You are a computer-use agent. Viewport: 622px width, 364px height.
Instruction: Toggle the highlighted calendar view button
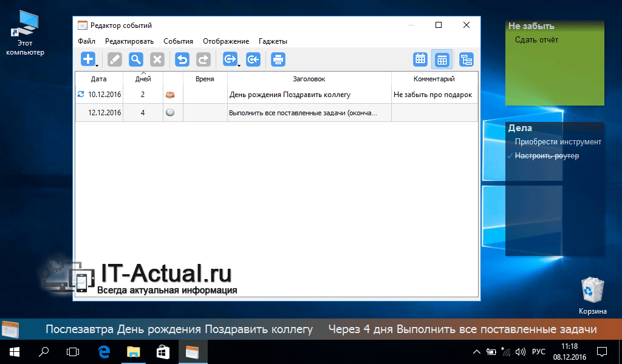[x=442, y=59]
